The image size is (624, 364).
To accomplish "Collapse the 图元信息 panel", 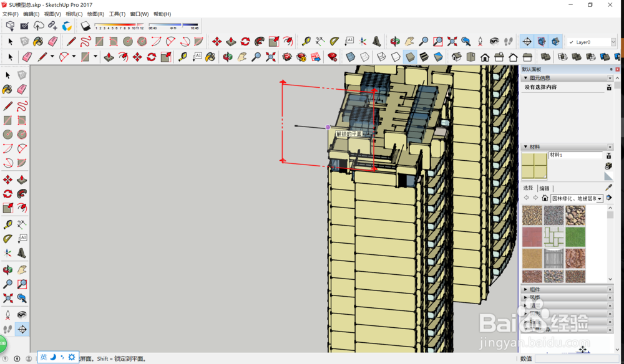I will 525,78.
